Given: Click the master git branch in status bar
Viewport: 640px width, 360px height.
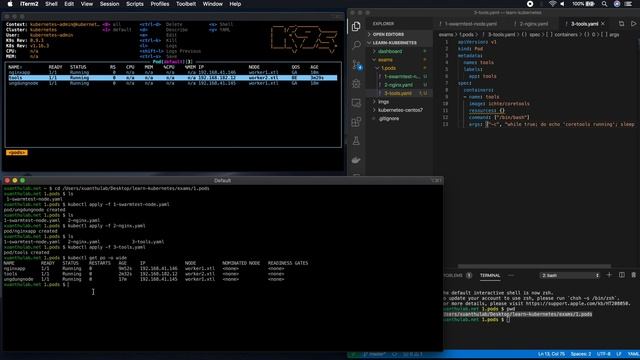Looking at the screenshot, I should pos(374,354).
